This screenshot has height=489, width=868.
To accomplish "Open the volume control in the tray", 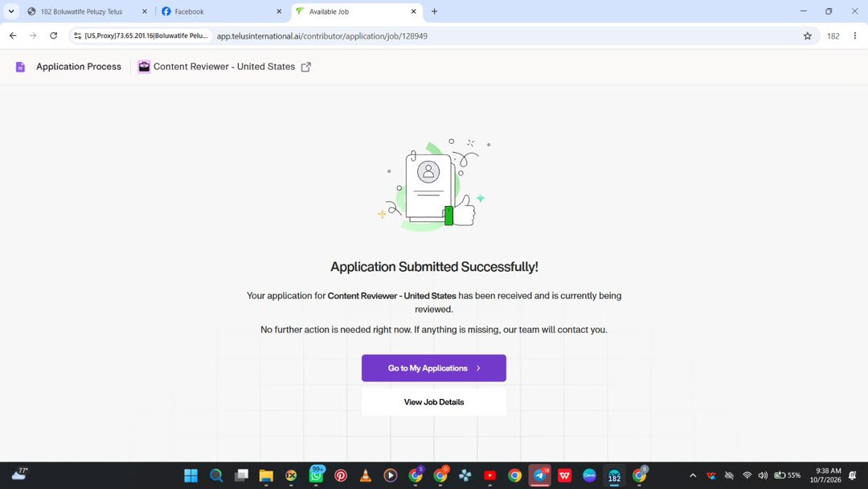I will click(x=763, y=475).
